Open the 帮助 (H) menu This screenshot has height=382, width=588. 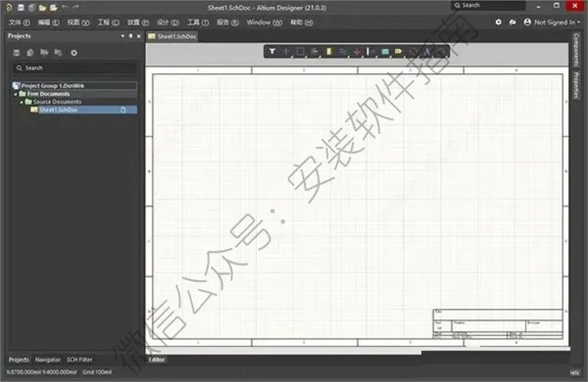302,23
